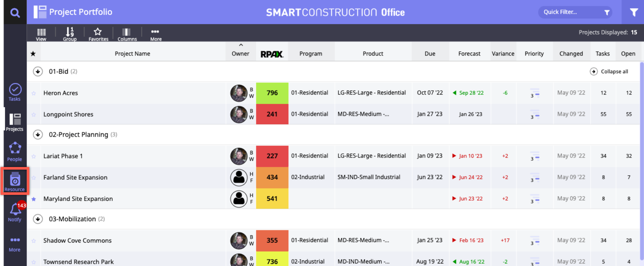Image resolution: width=644 pixels, height=266 pixels.
Task: Open the Shadow Cove Commons project
Action: (77, 240)
